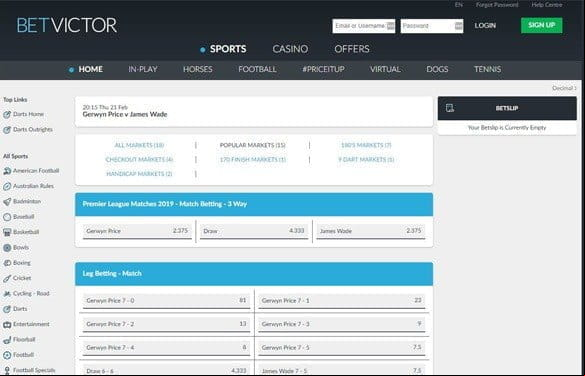Select Draw at 4.333 in 3 Way
This screenshot has height=376, width=585.
254,231
